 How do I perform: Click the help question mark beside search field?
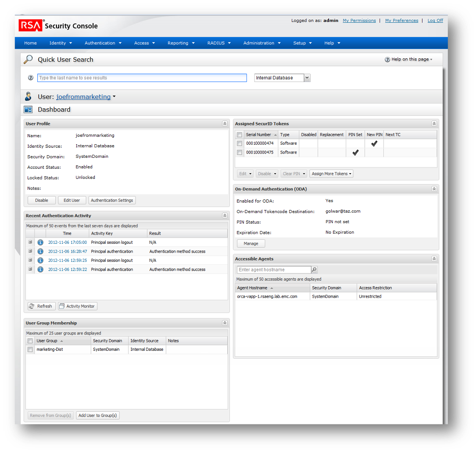pos(31,78)
